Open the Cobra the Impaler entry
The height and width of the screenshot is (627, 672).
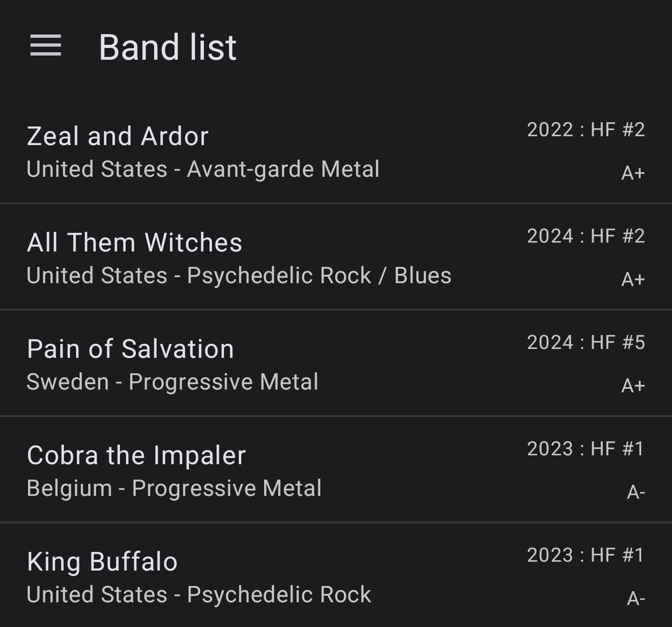136,455
